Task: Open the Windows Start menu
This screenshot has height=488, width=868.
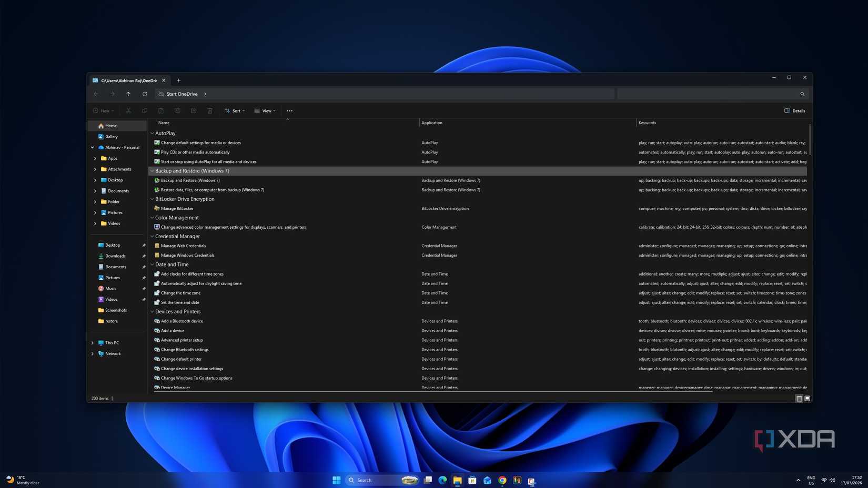Action: click(337, 480)
